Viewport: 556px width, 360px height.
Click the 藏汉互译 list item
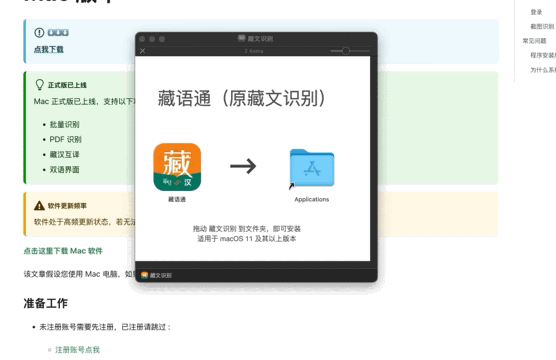(x=64, y=155)
